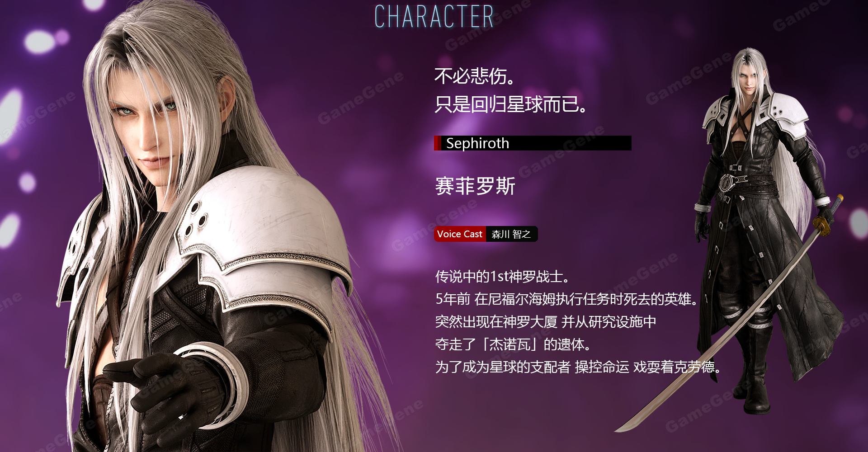Click the description line 传说中的1st神罗战士

(x=503, y=277)
